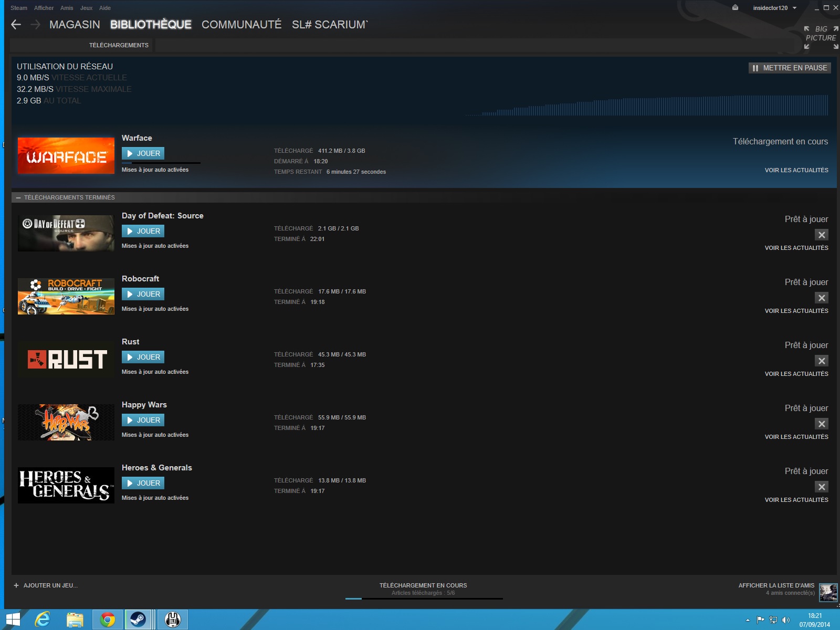Remove Rust from completed downloads
Screen dimensions: 840x630
coord(822,361)
